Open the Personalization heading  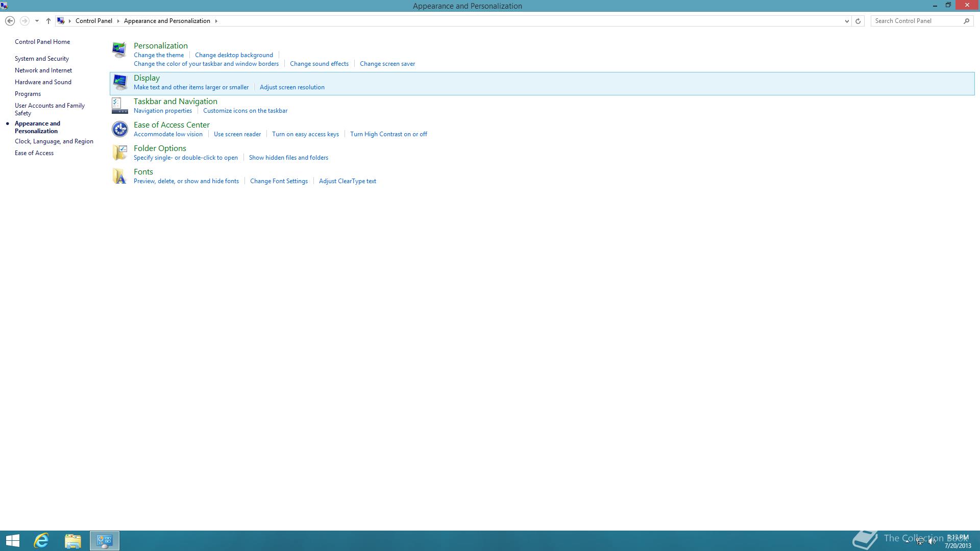[161, 46]
